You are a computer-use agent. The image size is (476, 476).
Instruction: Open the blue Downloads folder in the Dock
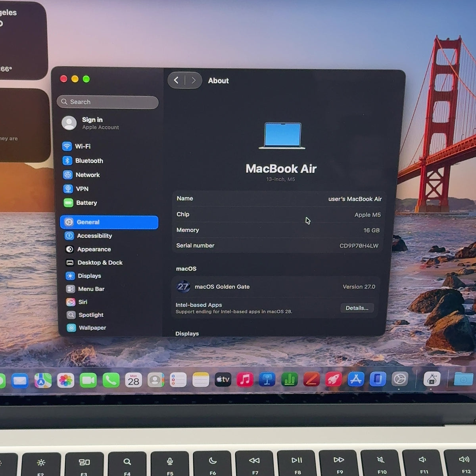coord(463,379)
